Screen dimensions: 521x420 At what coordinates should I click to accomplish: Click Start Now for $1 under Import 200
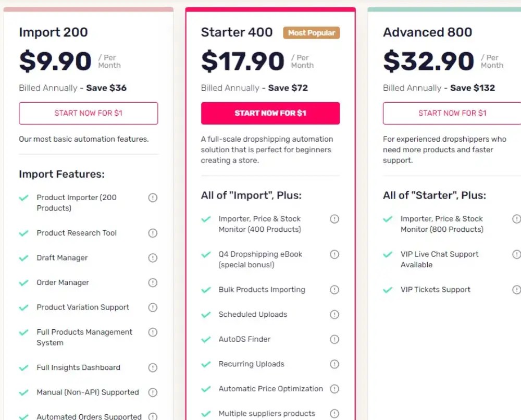click(x=89, y=113)
